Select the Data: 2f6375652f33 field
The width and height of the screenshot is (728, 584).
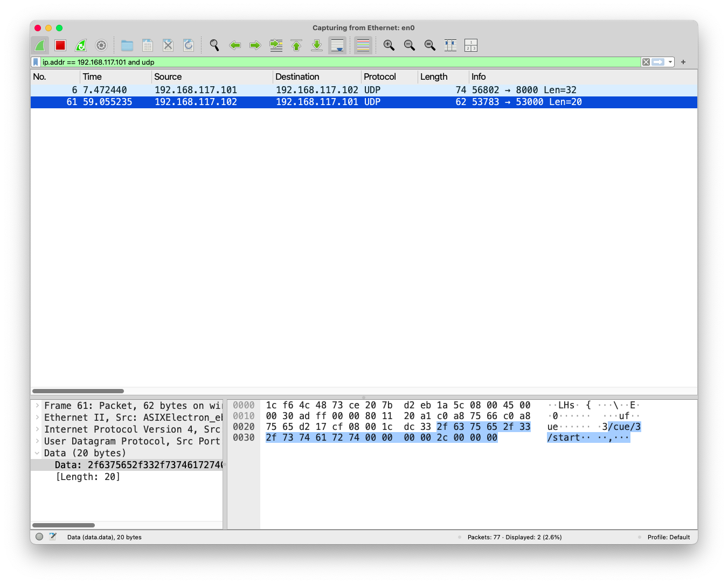point(127,465)
